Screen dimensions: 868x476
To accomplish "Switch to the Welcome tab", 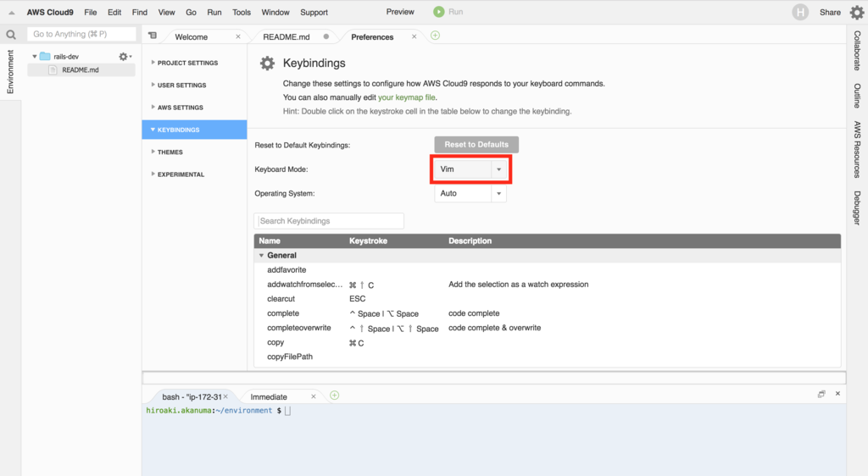I will point(192,37).
